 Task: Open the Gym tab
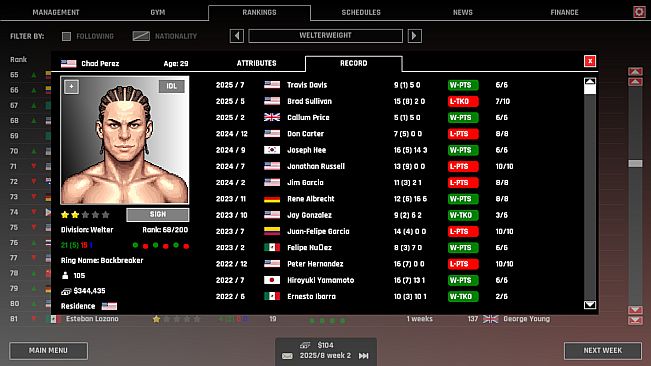(158, 12)
